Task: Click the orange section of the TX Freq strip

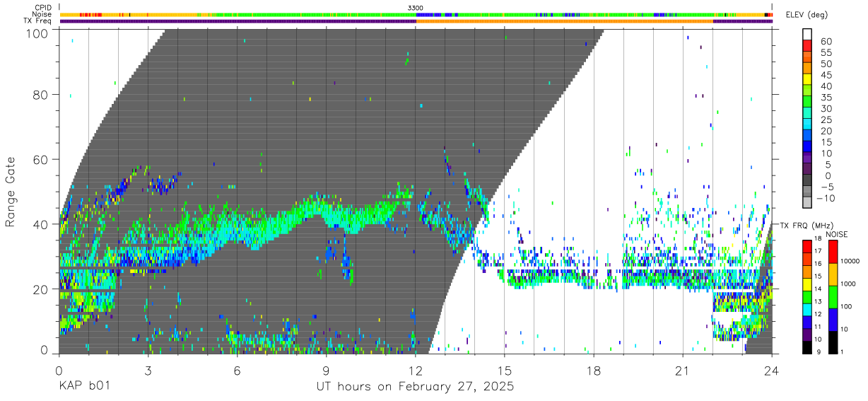Action: [x=564, y=21]
